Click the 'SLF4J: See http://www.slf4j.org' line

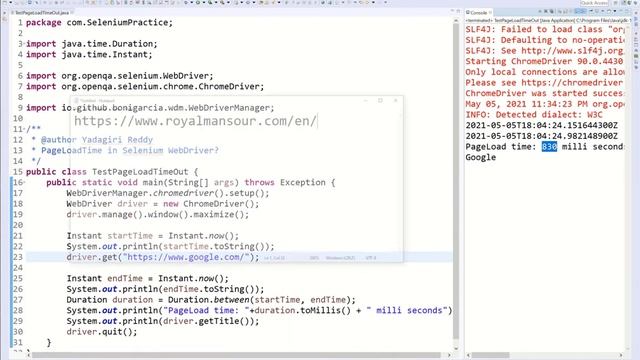(x=544, y=51)
